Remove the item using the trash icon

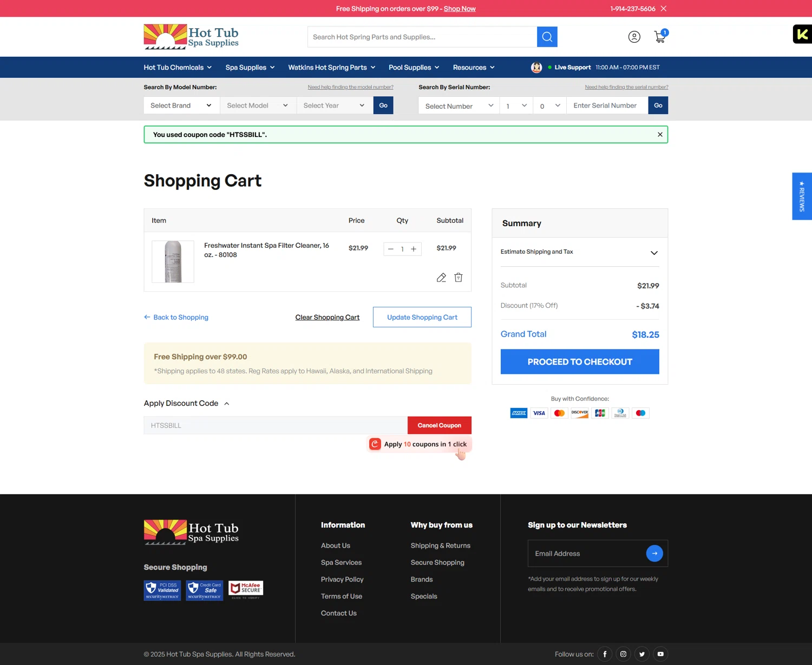click(x=459, y=278)
